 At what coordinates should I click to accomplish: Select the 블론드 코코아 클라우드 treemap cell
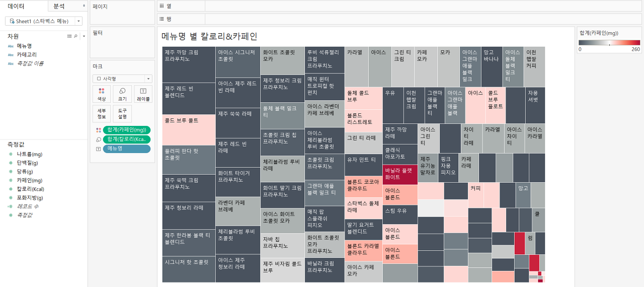363,186
